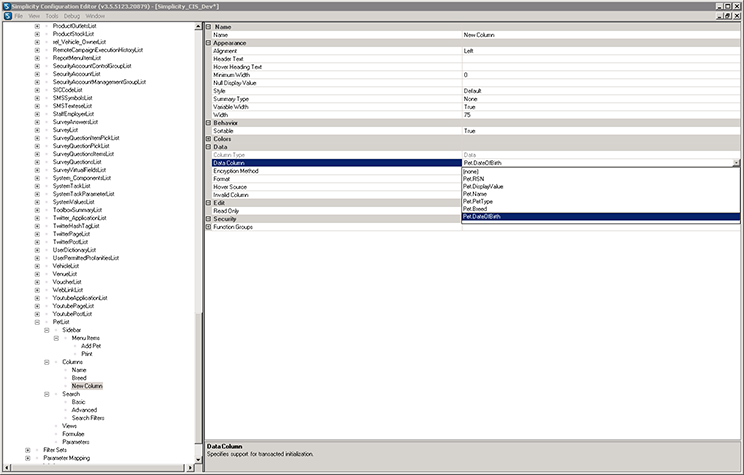Screen dimensions: 744x475
Task: Click the Variable Width value True
Action: [x=601, y=107]
